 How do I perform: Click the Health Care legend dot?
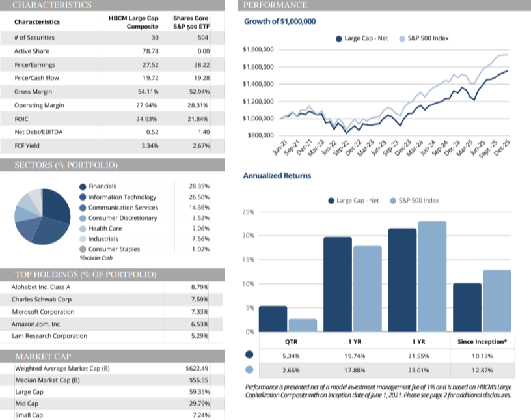click(x=82, y=229)
